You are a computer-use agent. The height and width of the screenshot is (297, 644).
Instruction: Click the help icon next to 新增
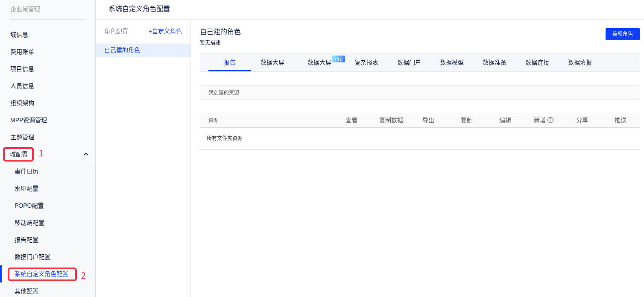point(550,121)
